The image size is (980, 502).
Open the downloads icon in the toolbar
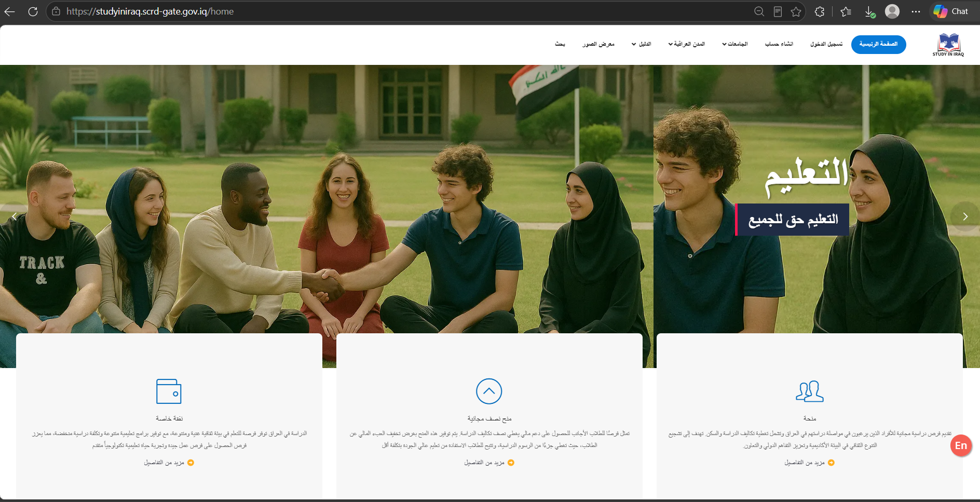(x=870, y=11)
